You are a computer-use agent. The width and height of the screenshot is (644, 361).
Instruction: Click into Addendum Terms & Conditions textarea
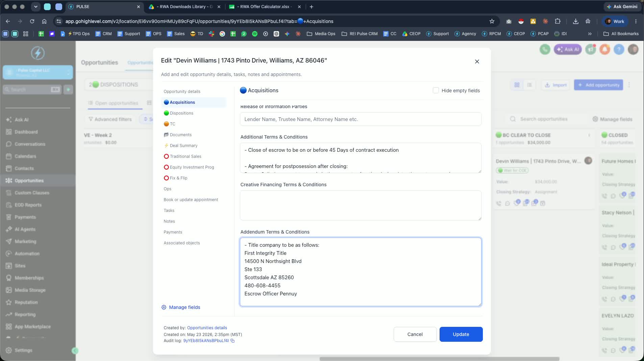pos(361,272)
